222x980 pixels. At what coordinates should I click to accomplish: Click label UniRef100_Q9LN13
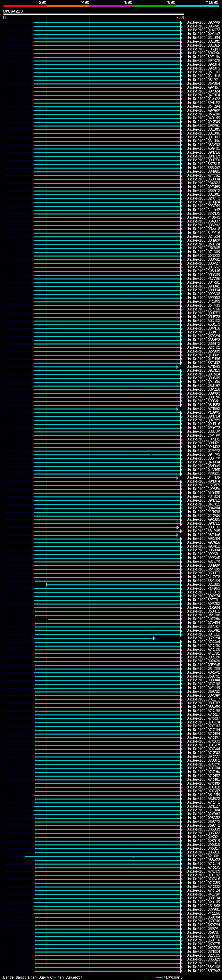(x=203, y=371)
